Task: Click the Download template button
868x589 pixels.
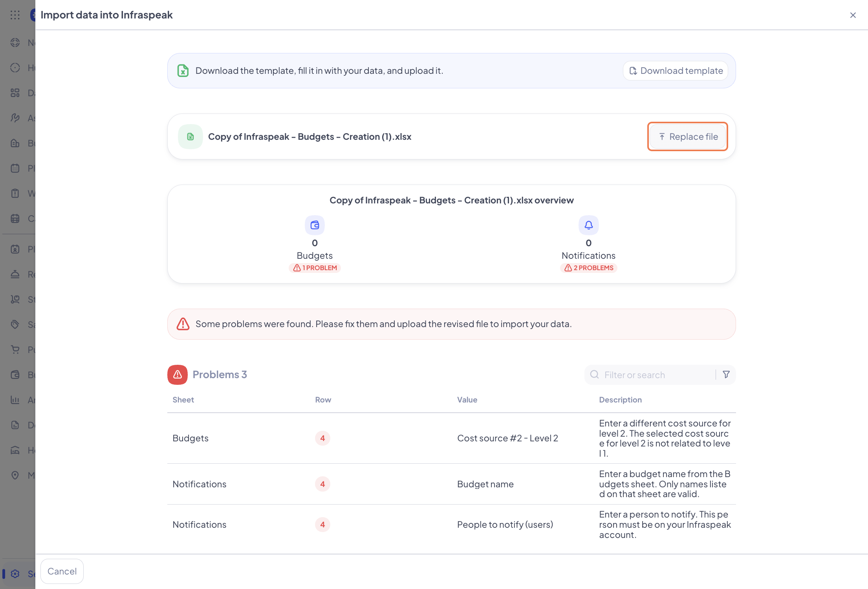Action: (x=676, y=71)
